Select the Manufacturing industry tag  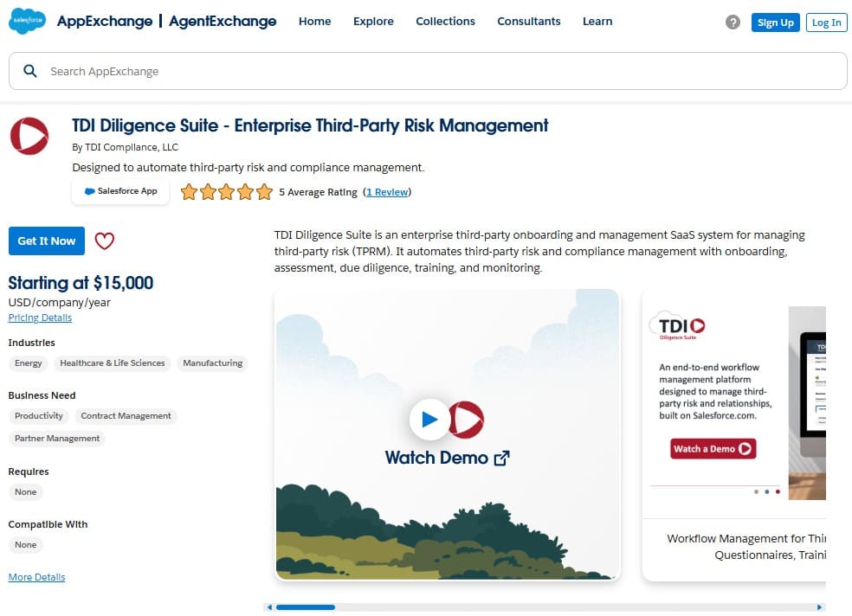212,363
